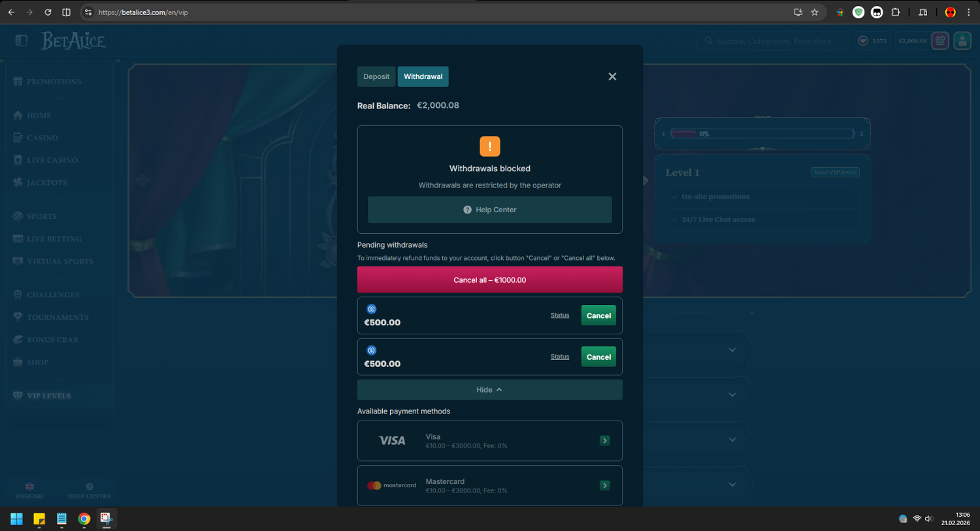Close the withdrawal dialog with X
The image size is (980, 531).
(x=612, y=76)
